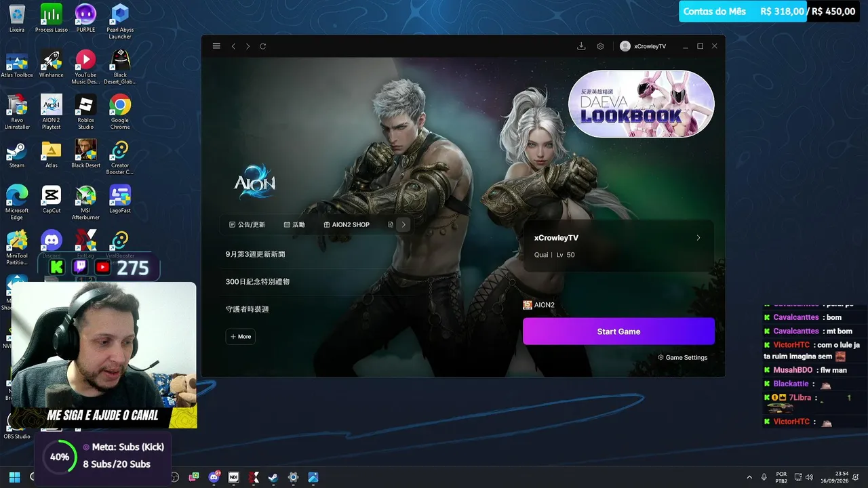Image resolution: width=868 pixels, height=488 pixels.
Task: Open Revo Uninstaller desktop icon
Action: (x=17, y=112)
